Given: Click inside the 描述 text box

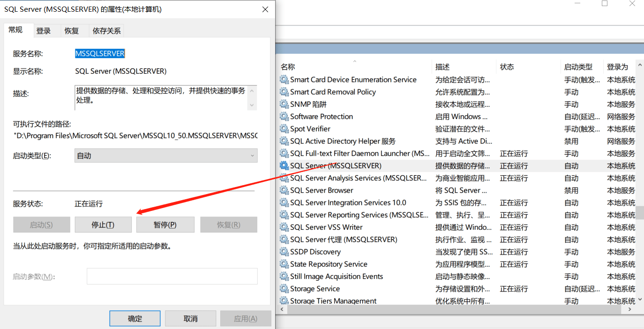Looking at the screenshot, I should (x=161, y=97).
